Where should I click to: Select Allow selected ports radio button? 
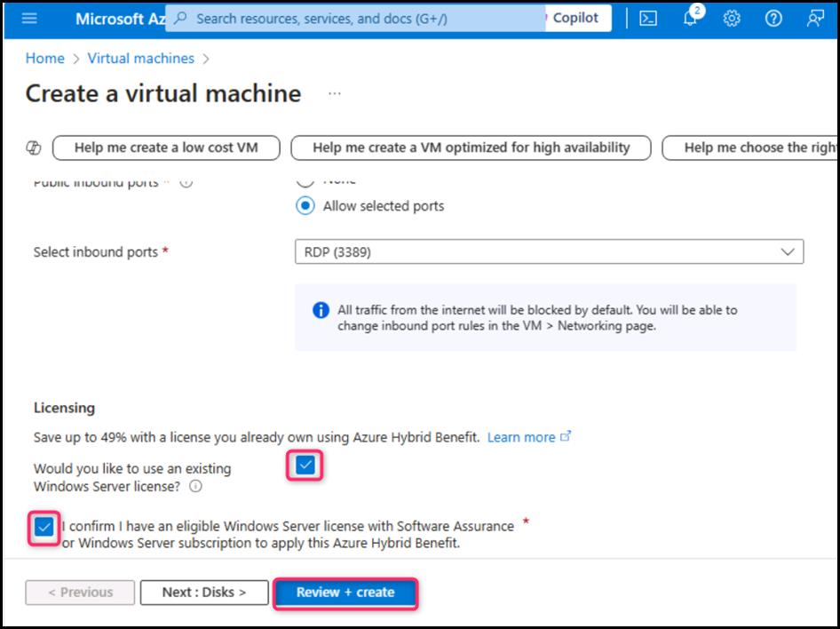point(305,206)
